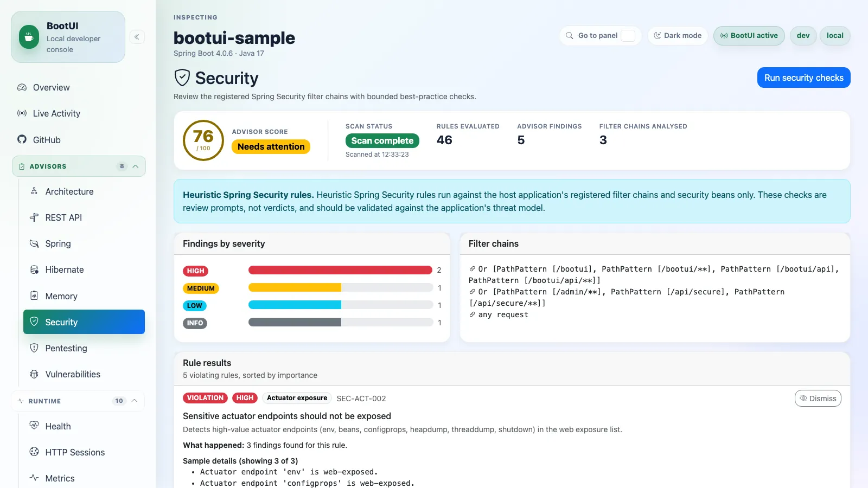
Task: Open HTTP Sessions page
Action: (x=84, y=452)
